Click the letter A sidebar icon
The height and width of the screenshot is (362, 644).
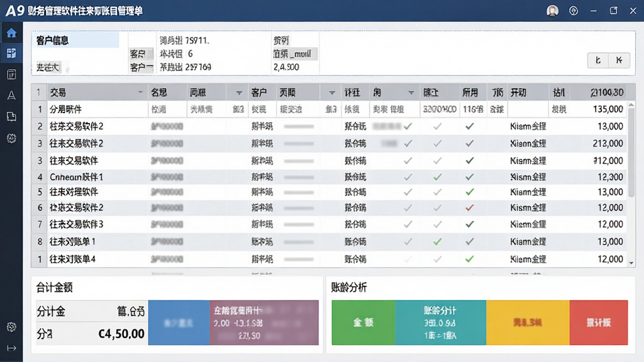pyautogui.click(x=11, y=96)
